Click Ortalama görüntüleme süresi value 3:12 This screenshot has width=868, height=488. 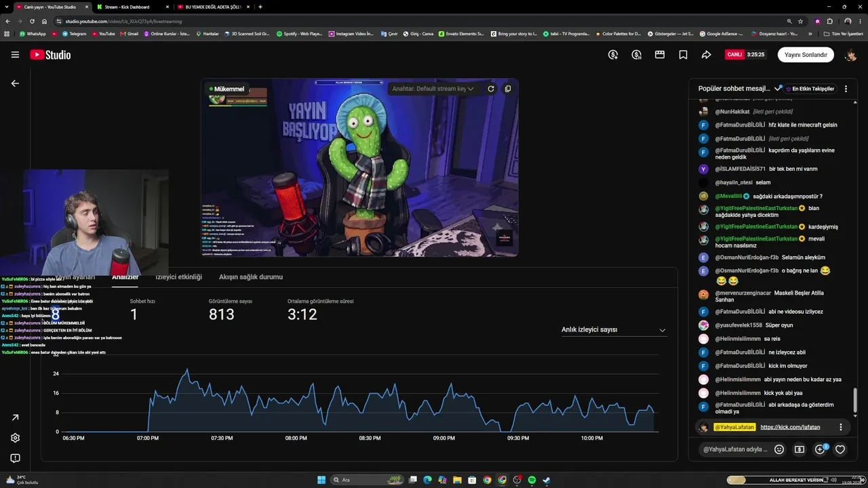302,314
